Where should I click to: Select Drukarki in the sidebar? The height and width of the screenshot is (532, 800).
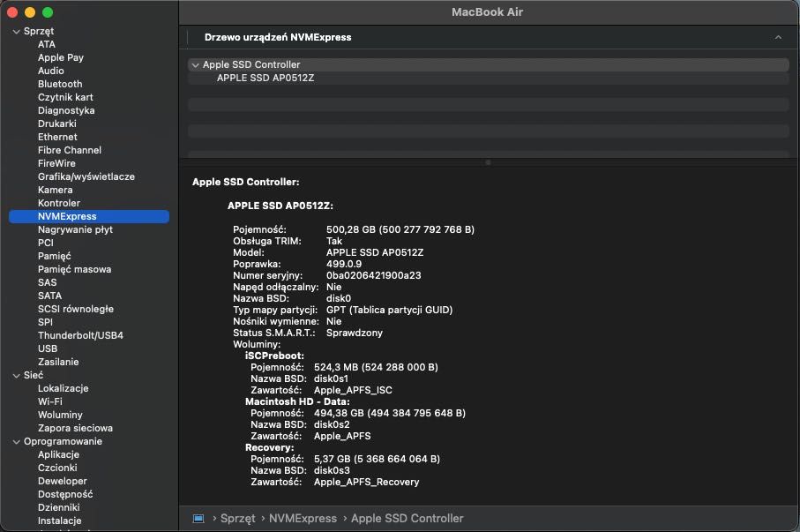click(x=57, y=124)
